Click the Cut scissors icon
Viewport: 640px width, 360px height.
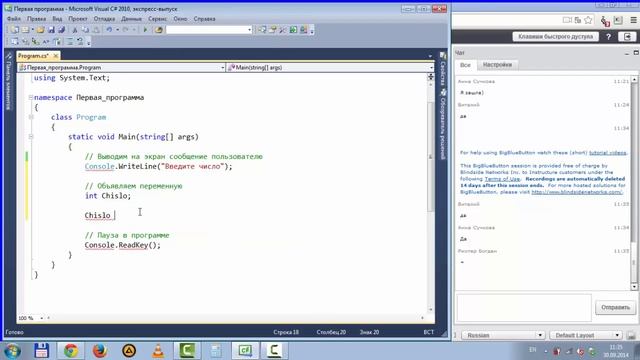[x=75, y=30]
